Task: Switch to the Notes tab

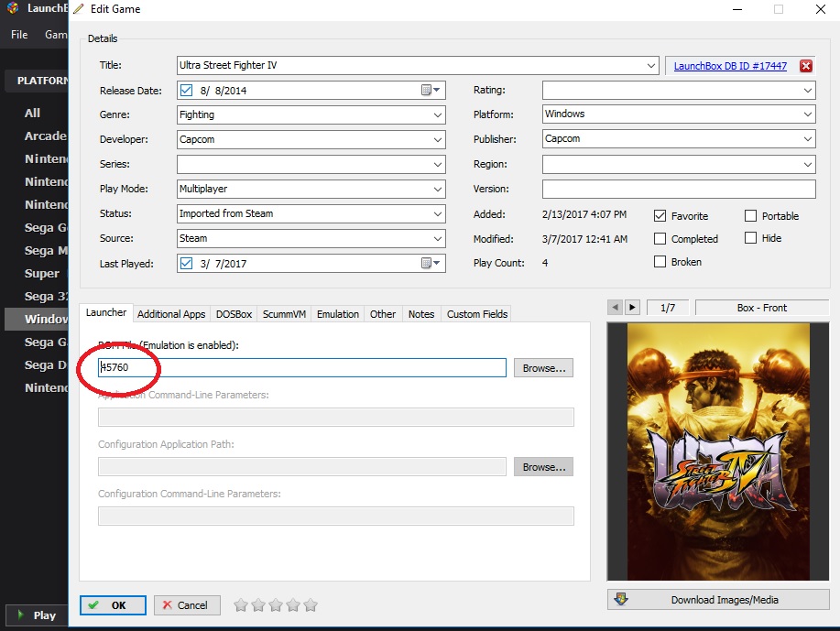Action: (x=421, y=314)
